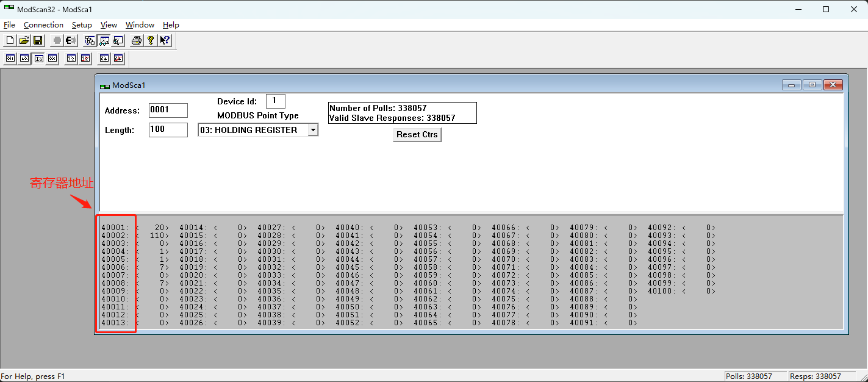Click the Address input field
Screen dimensions: 868x382
(x=168, y=110)
